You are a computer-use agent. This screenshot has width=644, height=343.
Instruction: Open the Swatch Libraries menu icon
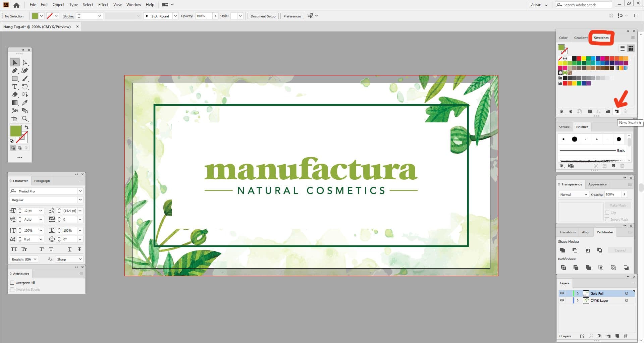(562, 112)
